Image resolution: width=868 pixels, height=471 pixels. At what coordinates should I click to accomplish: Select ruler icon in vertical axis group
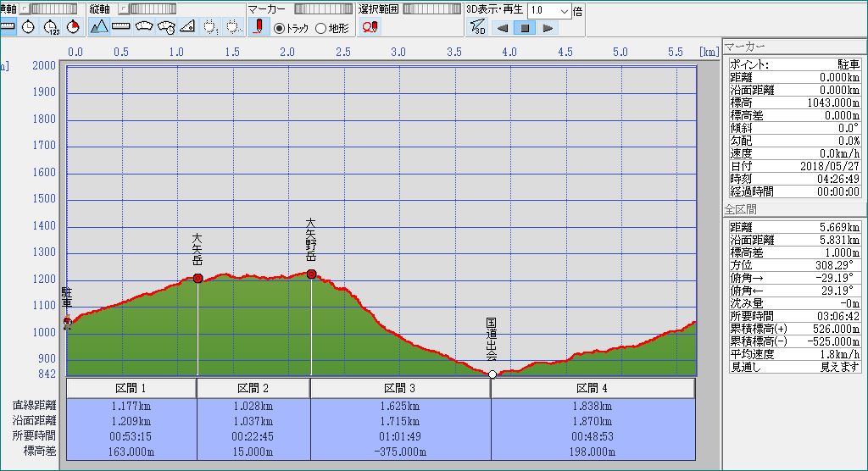click(x=120, y=26)
